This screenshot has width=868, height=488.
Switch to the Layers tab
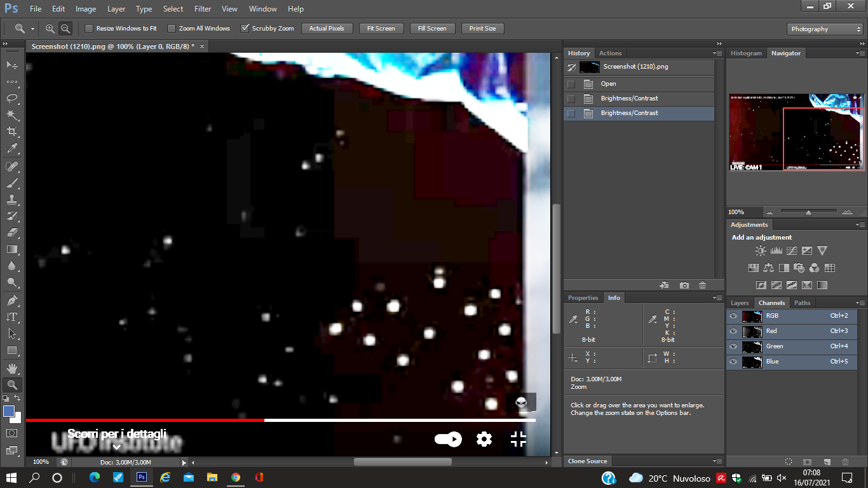click(739, 303)
